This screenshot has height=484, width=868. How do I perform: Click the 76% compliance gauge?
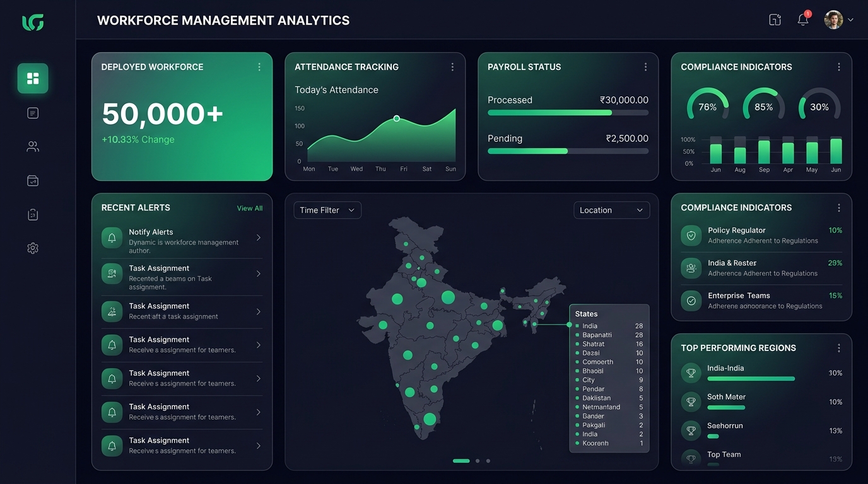tap(708, 104)
